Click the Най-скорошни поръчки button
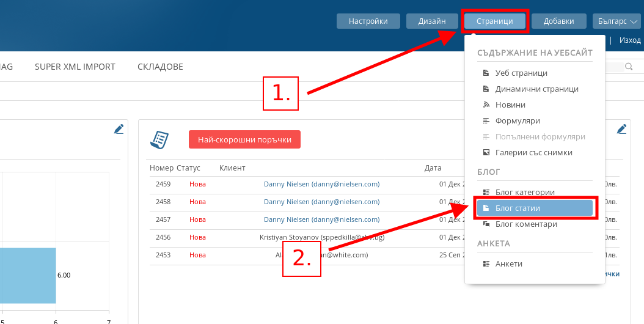The width and height of the screenshot is (644, 324). (244, 139)
